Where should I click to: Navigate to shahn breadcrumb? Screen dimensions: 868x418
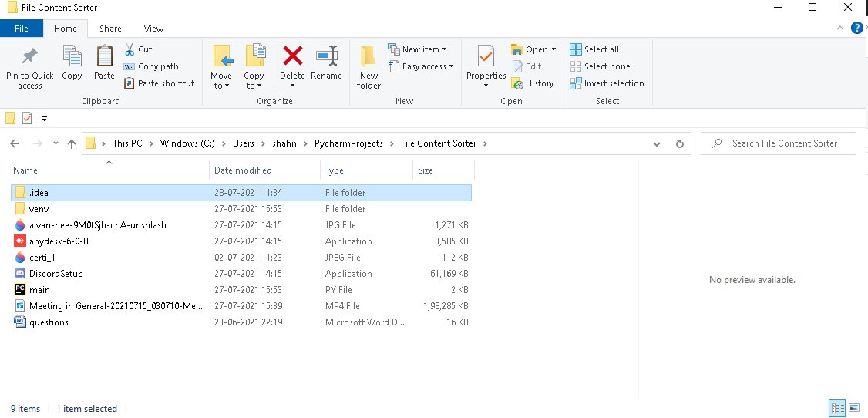tap(284, 143)
